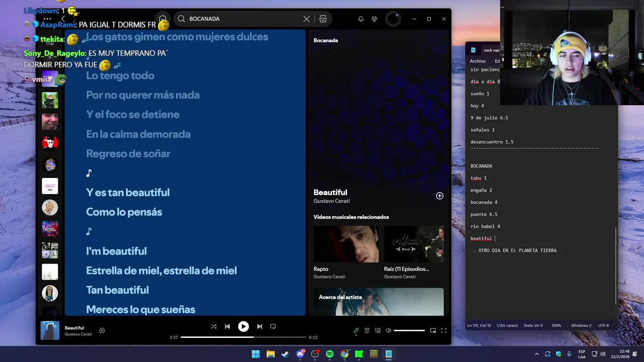Open Gustavo Cerati under Beautiful heading
Screen dimensions: 644x362
click(332, 201)
